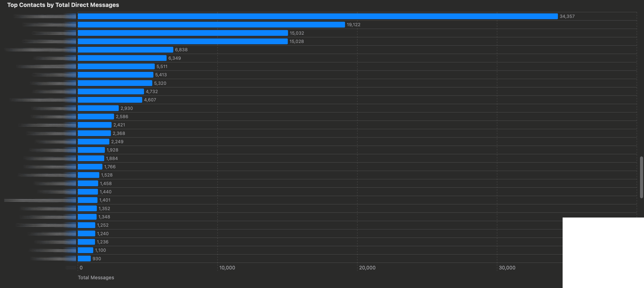Select the 15,028 message bar
The height and width of the screenshot is (288, 644).
coord(182,41)
